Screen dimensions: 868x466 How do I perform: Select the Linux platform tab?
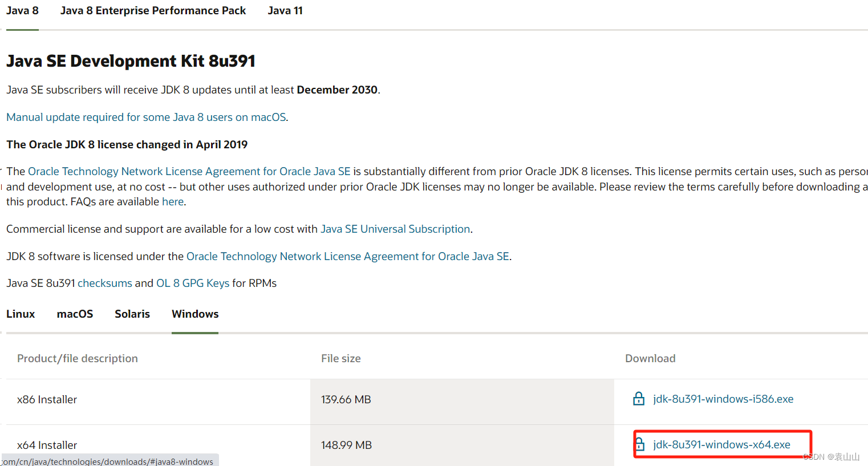[x=21, y=314]
